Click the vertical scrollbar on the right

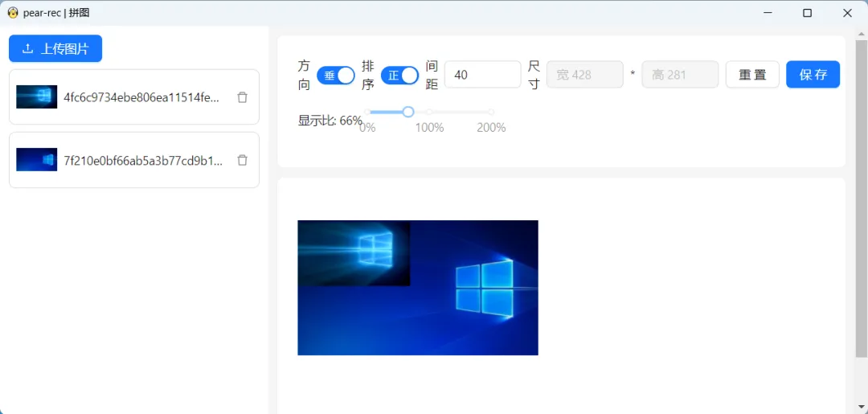(x=862, y=199)
